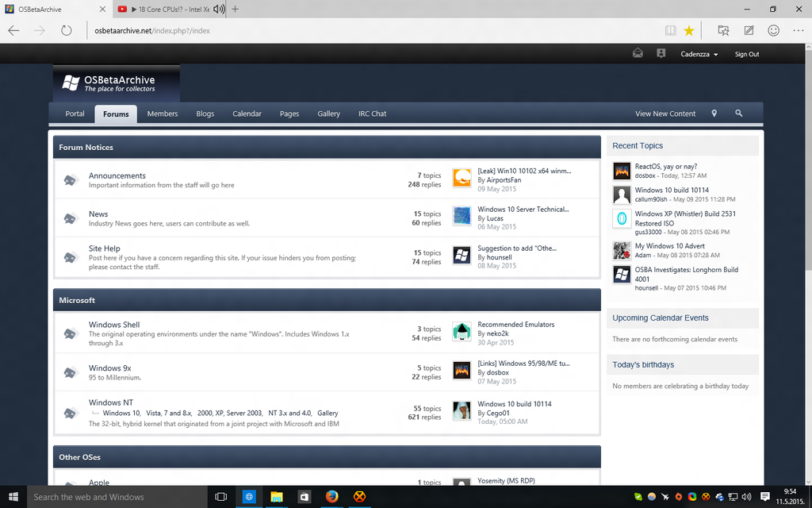This screenshot has width=812, height=508.
Task: Start making a web note
Action: click(x=749, y=31)
